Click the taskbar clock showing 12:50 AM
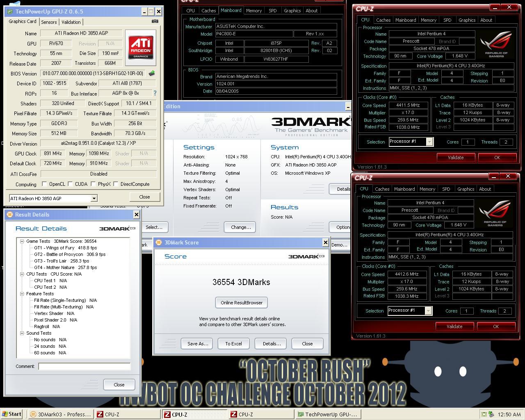The height and width of the screenshot is (420, 525). (x=509, y=414)
